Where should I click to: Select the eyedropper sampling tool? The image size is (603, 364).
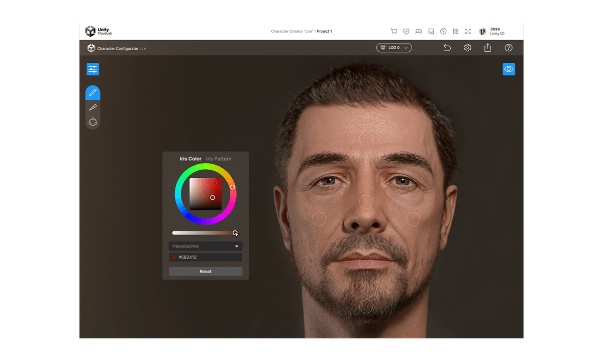coord(92,107)
